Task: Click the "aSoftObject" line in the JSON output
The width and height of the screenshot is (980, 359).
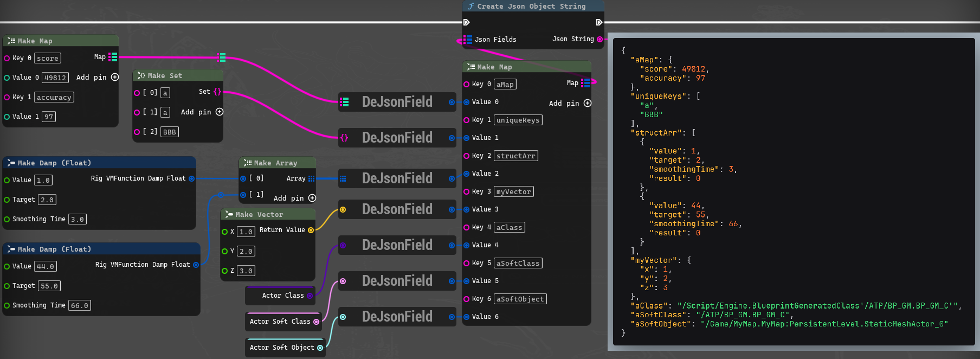Action: click(789, 324)
